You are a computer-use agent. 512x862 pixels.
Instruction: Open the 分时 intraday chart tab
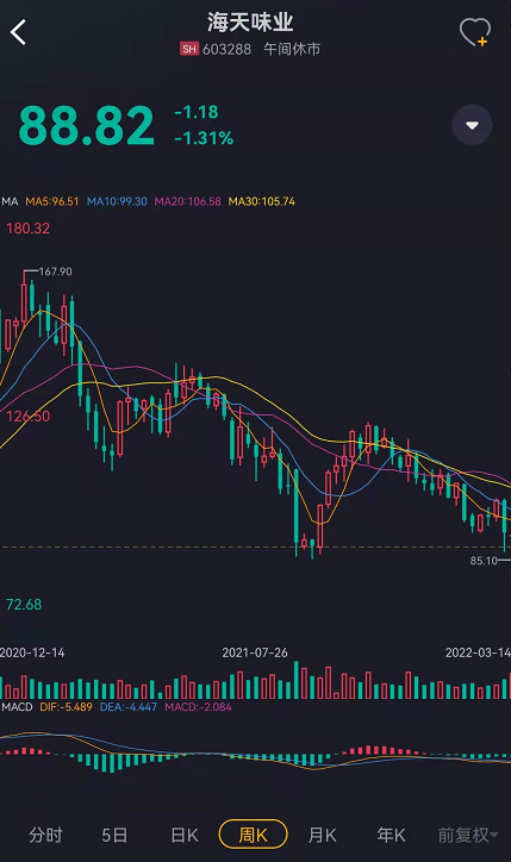pos(45,835)
